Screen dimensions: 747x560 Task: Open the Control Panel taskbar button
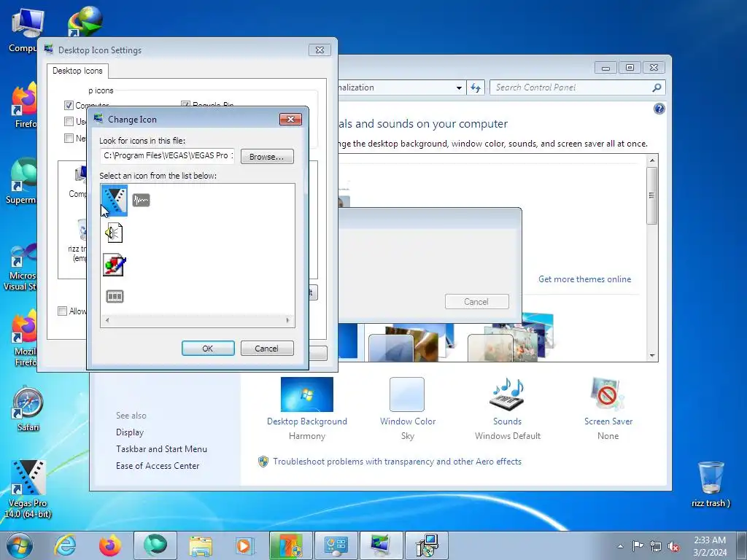tap(336, 545)
